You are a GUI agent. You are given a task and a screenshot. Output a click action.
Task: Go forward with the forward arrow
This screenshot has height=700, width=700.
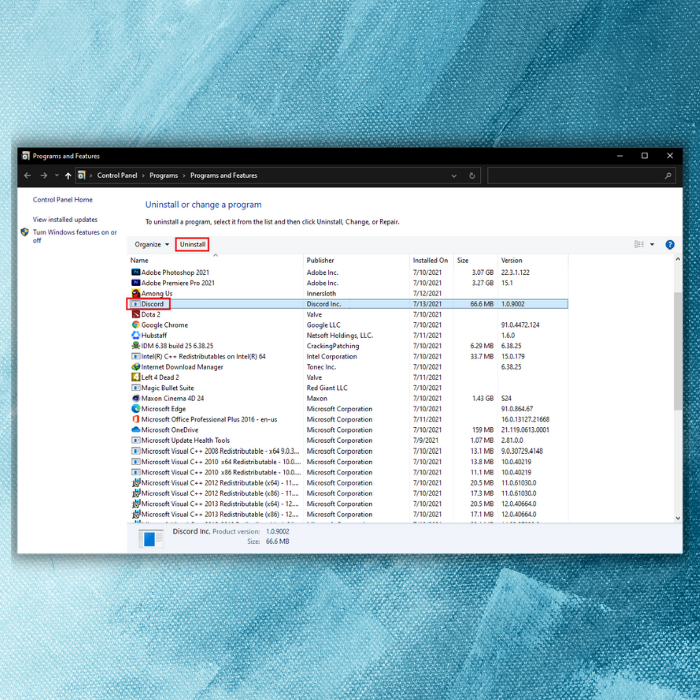(44, 175)
